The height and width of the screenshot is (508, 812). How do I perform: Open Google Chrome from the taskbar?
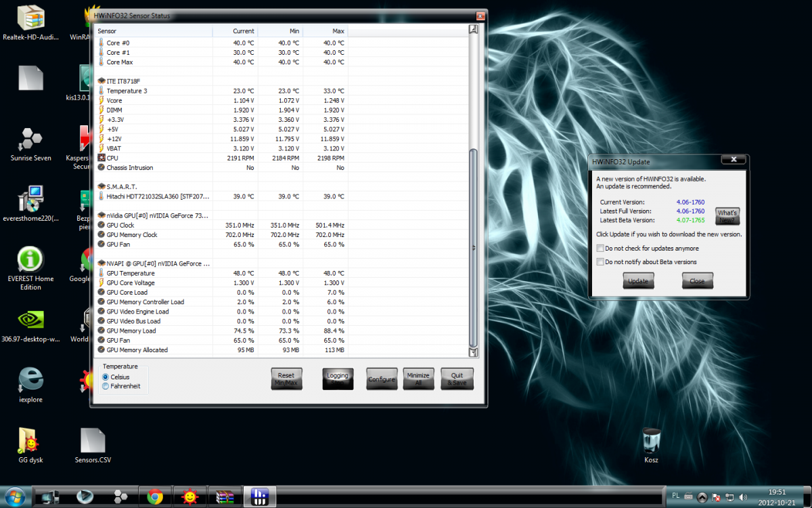(155, 496)
